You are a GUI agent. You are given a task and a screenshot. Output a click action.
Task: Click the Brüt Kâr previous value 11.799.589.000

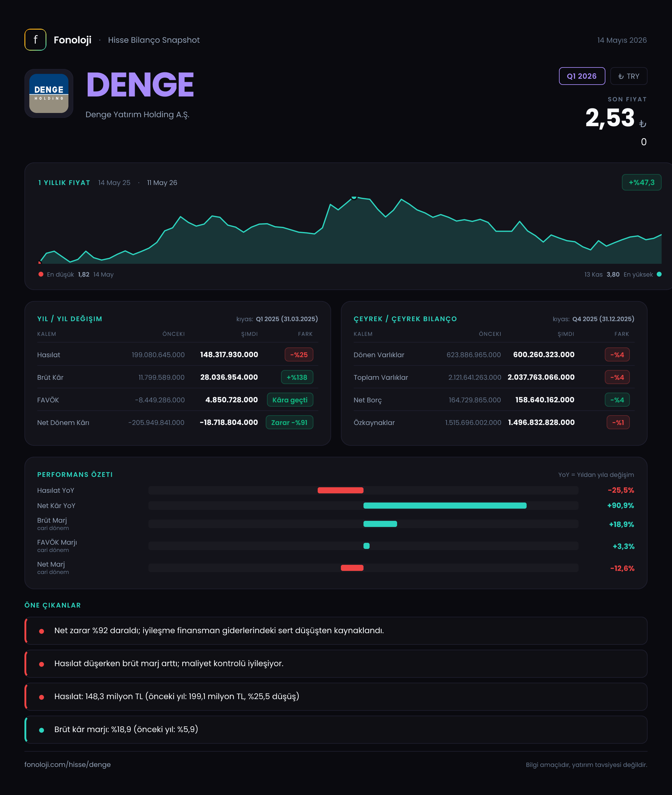(162, 377)
